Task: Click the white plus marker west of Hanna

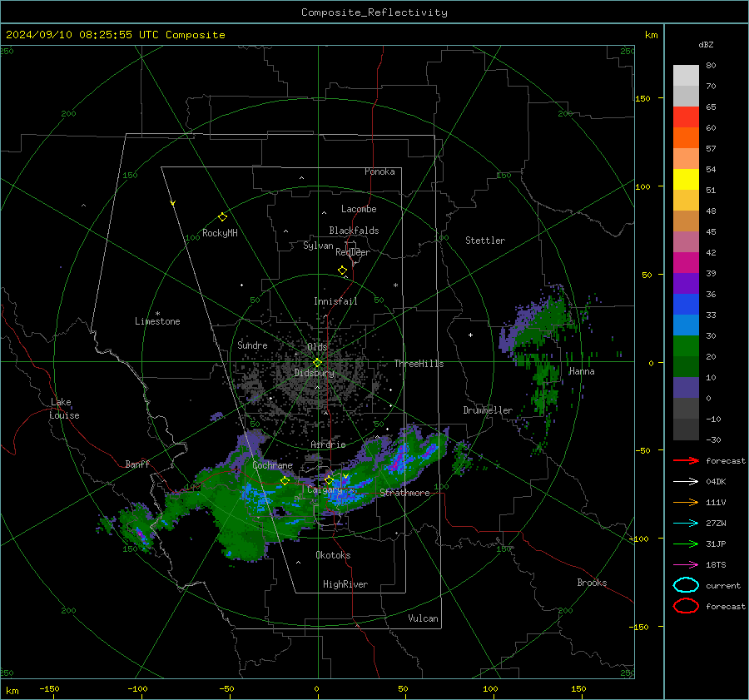Action: pyautogui.click(x=470, y=335)
